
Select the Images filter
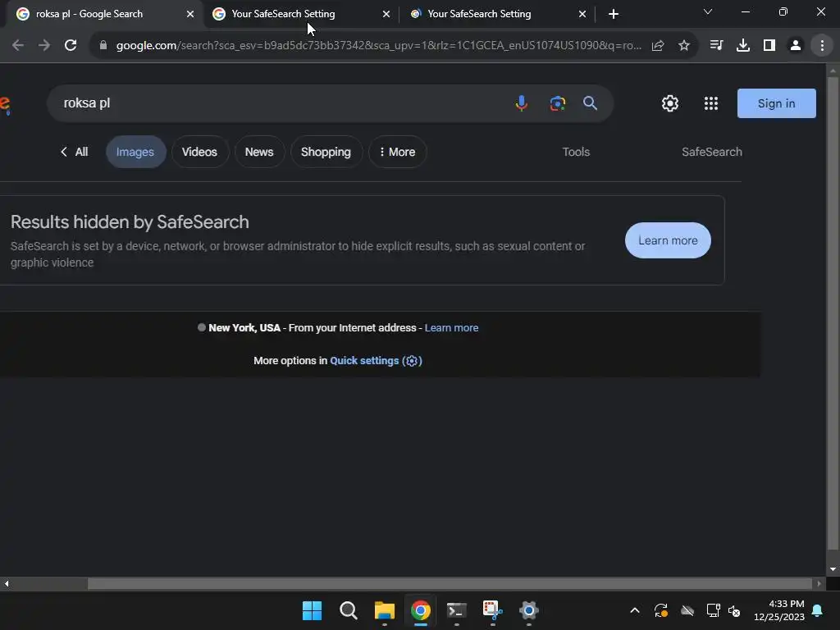[x=135, y=152]
